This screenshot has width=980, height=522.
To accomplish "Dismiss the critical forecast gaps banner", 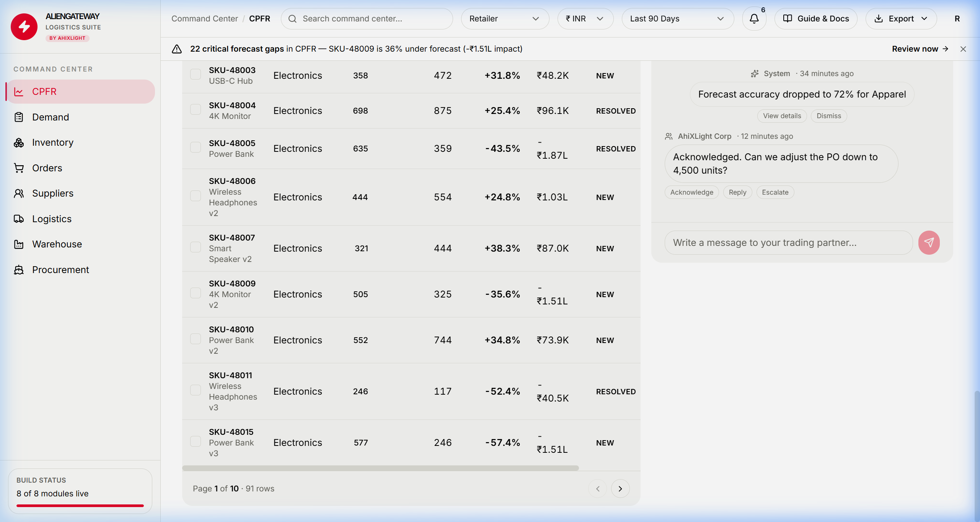I will pos(963,49).
